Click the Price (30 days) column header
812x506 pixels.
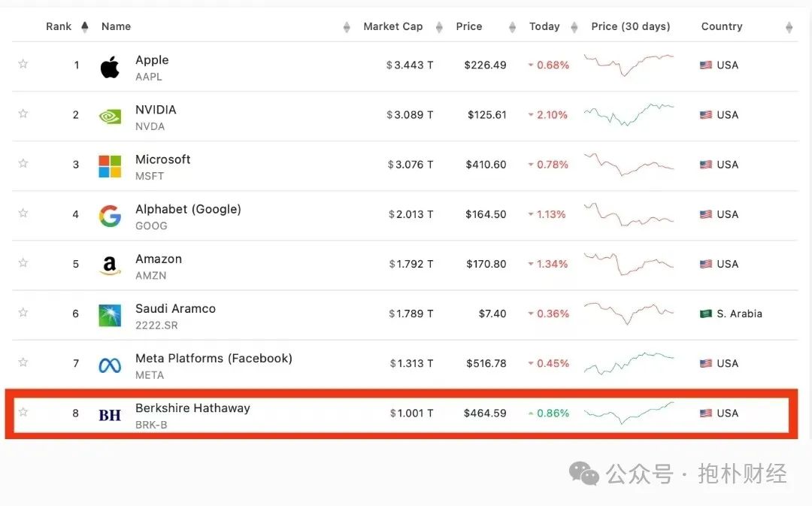click(x=631, y=26)
